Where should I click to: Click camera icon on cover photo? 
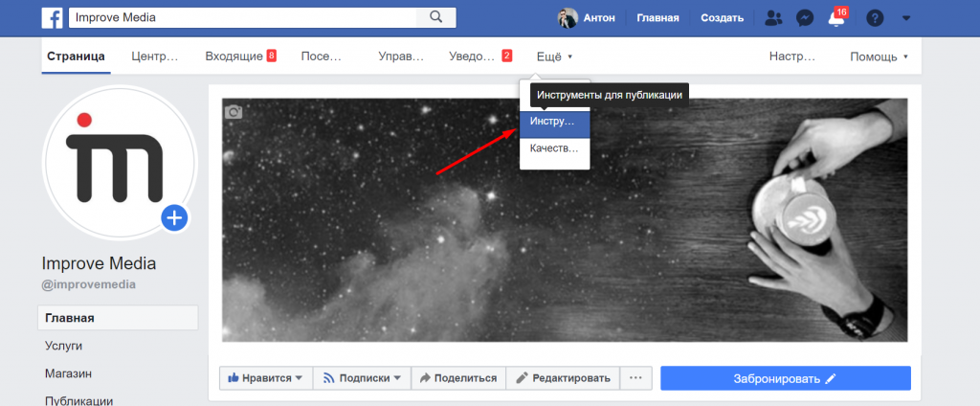[234, 112]
